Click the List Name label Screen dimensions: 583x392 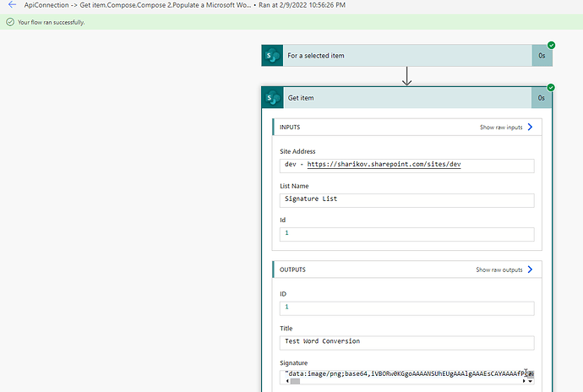[294, 186]
